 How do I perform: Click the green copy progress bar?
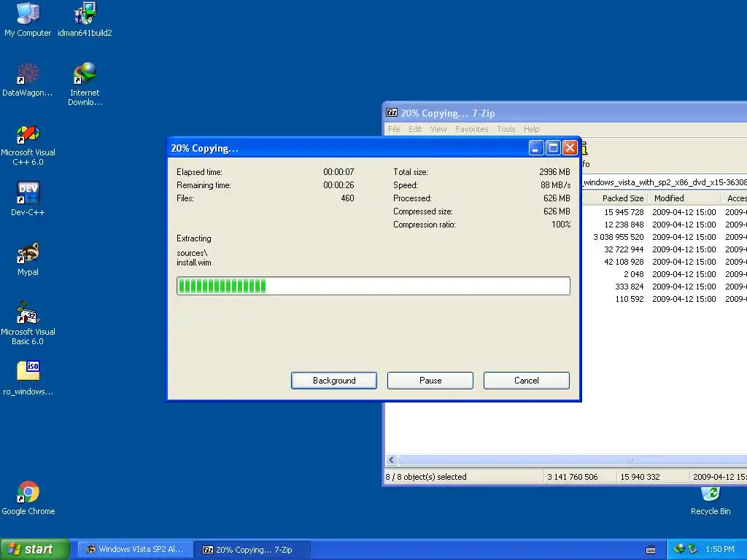[x=373, y=286]
